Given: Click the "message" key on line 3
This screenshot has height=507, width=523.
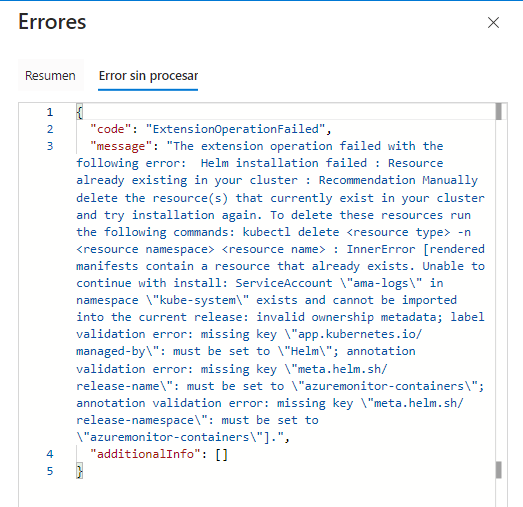Looking at the screenshot, I should pos(121,146).
